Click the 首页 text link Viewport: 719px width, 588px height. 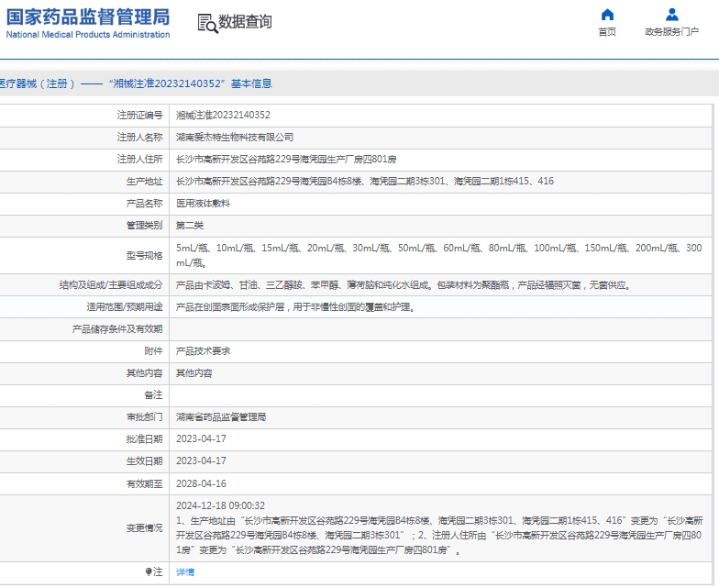607,31
